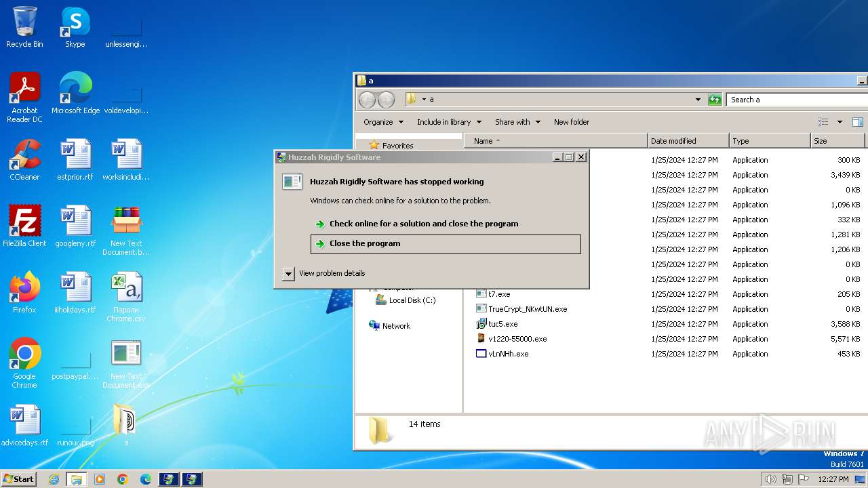Open the New Text Document.exe desktop icon
The height and width of the screenshot is (488, 868).
[x=126, y=363]
